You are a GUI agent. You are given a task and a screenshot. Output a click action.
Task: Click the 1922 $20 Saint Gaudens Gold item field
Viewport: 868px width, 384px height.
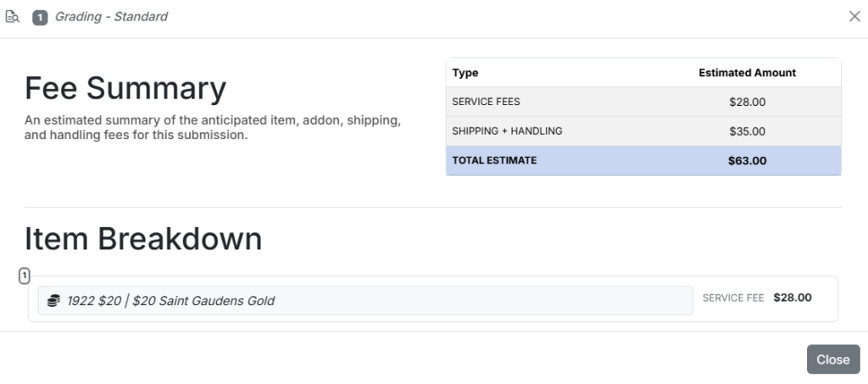365,300
